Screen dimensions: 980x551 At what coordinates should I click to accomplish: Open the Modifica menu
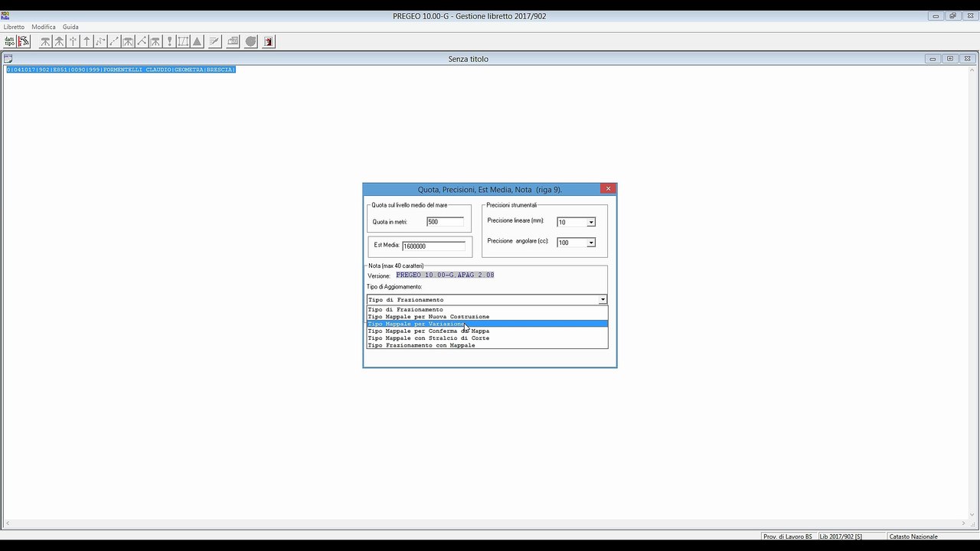(44, 27)
